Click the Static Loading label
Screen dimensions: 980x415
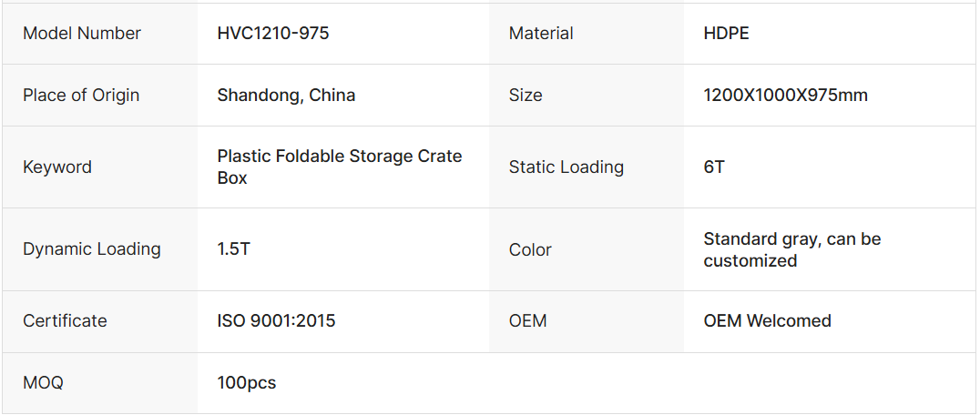click(567, 167)
